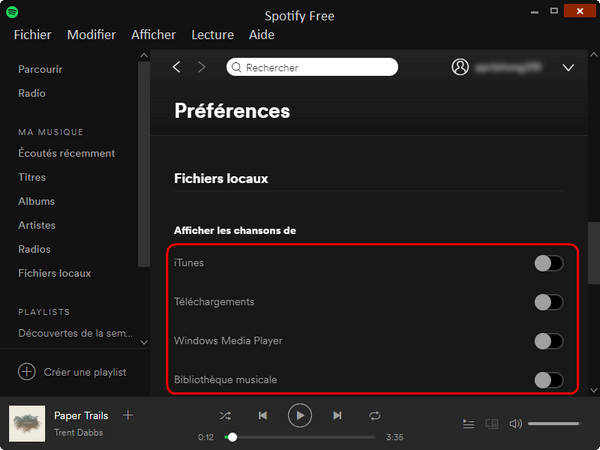
Task: Open the Fichier menu
Action: [x=33, y=35]
